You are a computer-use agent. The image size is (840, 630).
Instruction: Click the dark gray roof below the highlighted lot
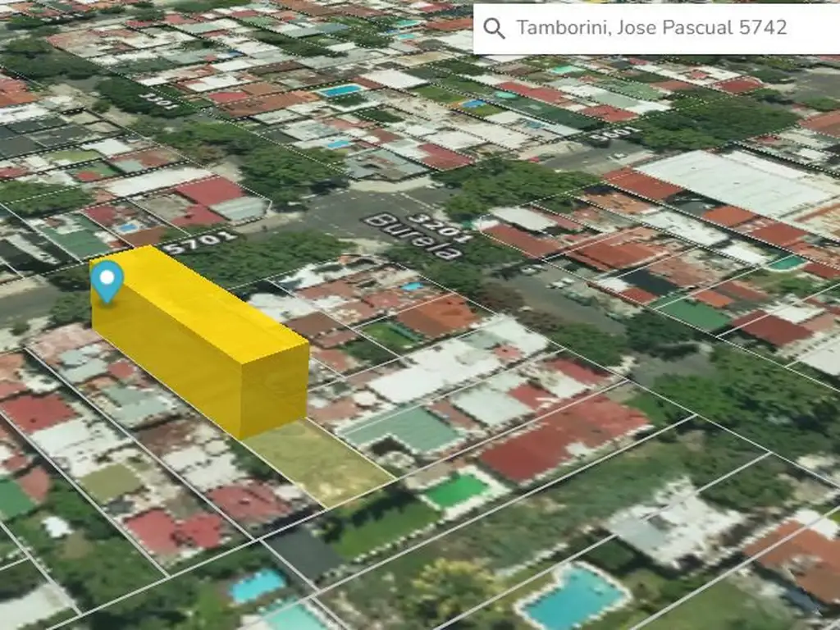click(x=304, y=551)
